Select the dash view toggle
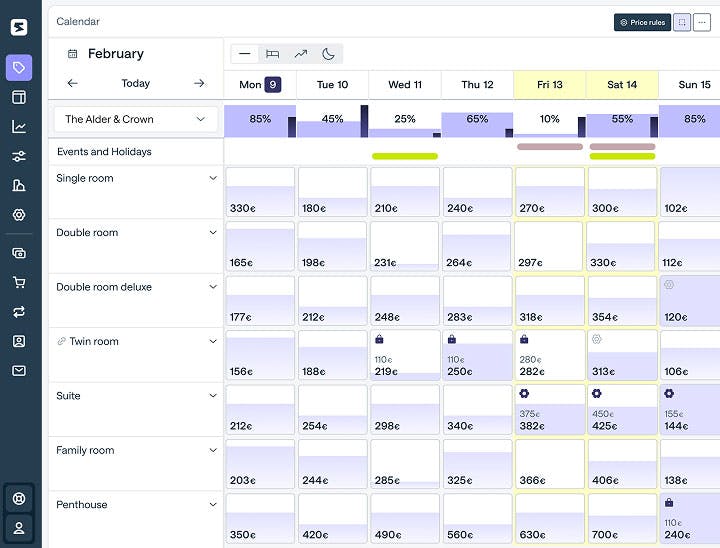This screenshot has width=720, height=548. pos(245,54)
